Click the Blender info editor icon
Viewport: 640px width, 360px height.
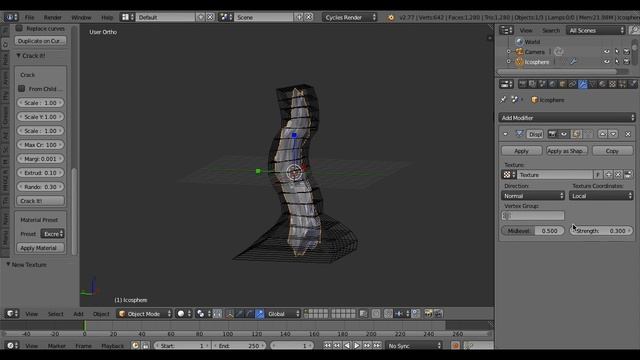[11, 17]
